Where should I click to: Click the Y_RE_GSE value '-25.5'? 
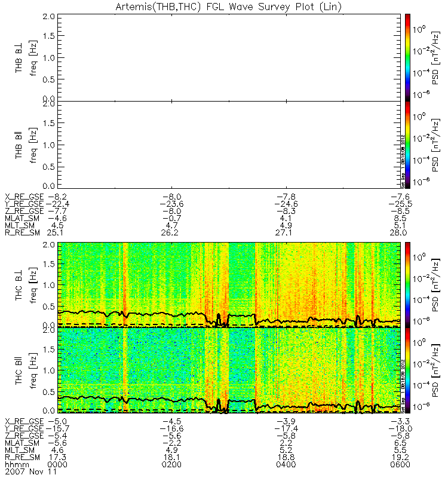click(x=400, y=204)
